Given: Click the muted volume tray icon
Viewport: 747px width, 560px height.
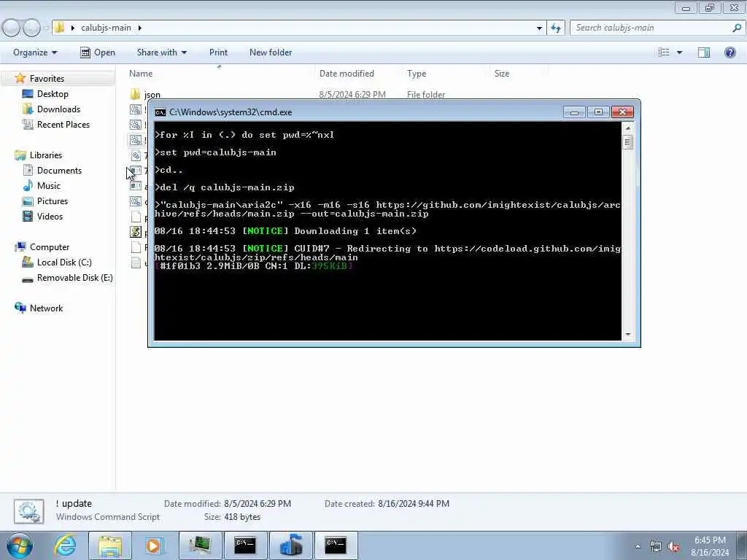Looking at the screenshot, I should click(673, 547).
